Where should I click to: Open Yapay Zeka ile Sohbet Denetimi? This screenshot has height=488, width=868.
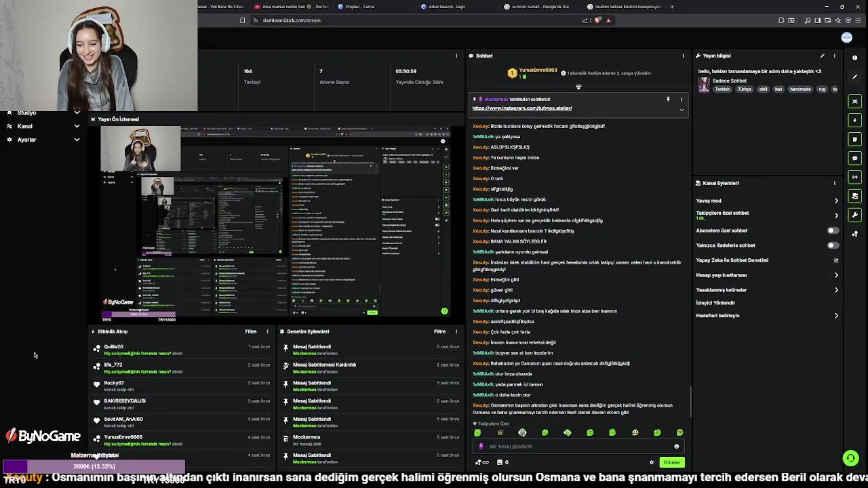768,260
